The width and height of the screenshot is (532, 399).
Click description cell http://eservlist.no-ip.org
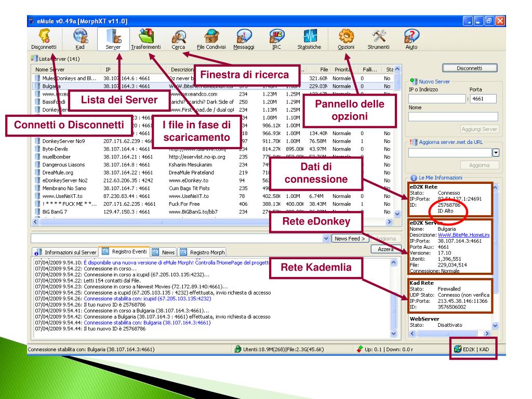(x=197, y=157)
